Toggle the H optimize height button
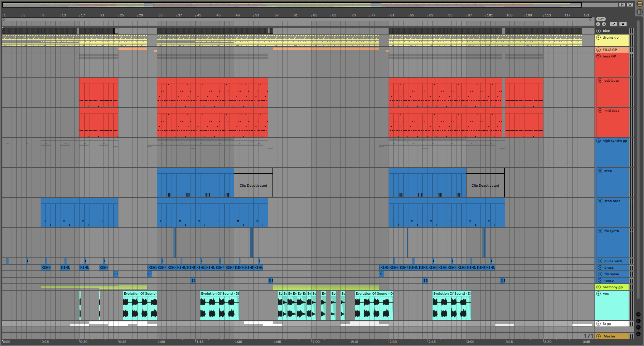 coord(622,4)
